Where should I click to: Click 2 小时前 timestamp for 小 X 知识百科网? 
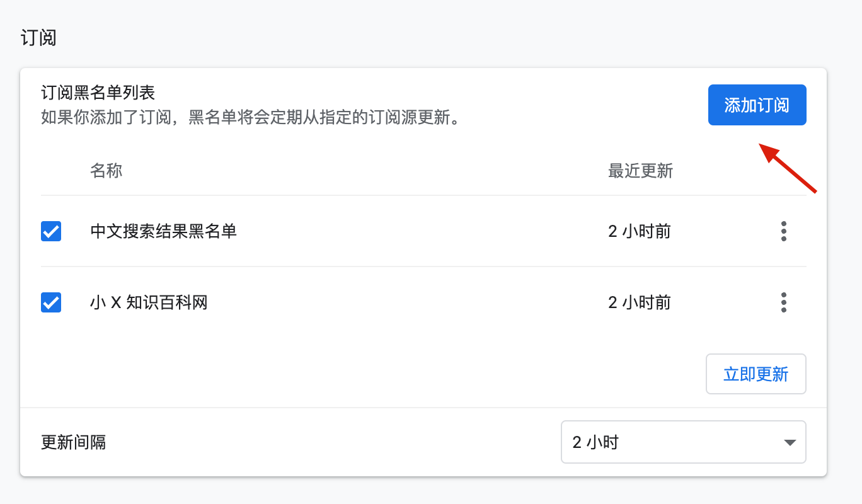(639, 303)
